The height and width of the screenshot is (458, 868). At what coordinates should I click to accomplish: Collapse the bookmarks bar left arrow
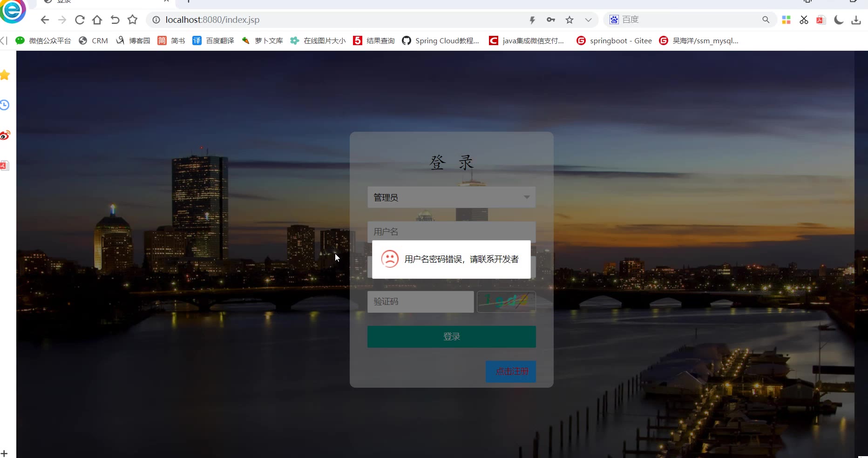coord(4,40)
